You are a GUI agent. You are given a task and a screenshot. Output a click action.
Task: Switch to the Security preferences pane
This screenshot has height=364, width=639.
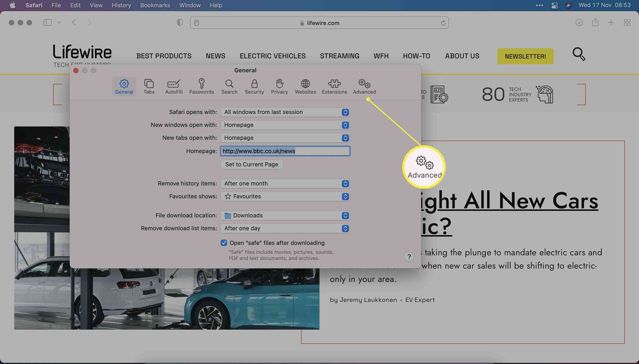pos(254,87)
